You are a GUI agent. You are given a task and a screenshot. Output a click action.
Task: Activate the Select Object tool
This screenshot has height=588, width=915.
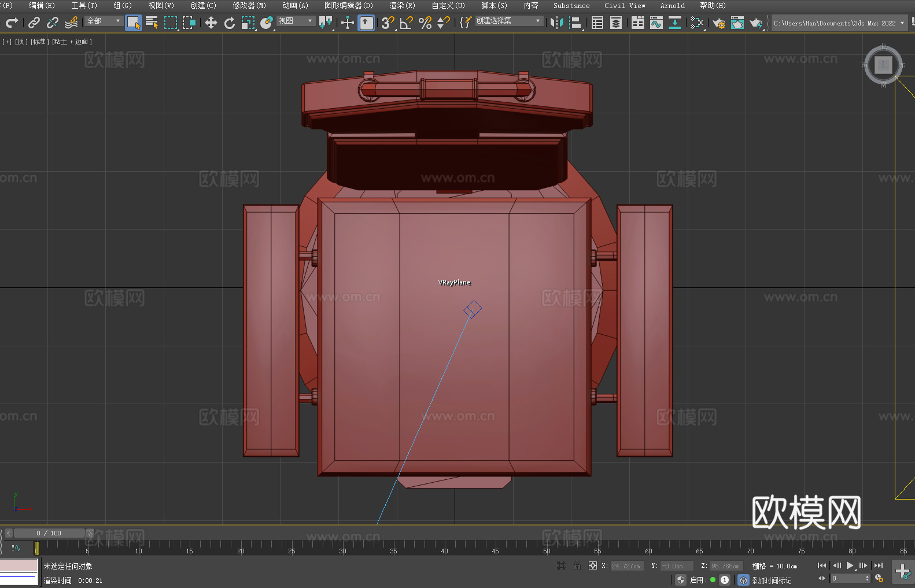point(134,23)
